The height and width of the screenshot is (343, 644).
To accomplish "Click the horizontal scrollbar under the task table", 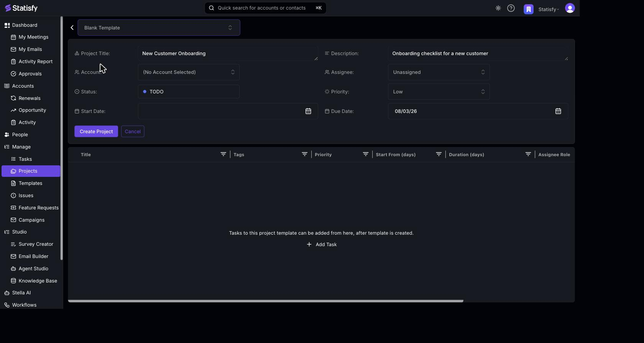I will tap(266, 301).
